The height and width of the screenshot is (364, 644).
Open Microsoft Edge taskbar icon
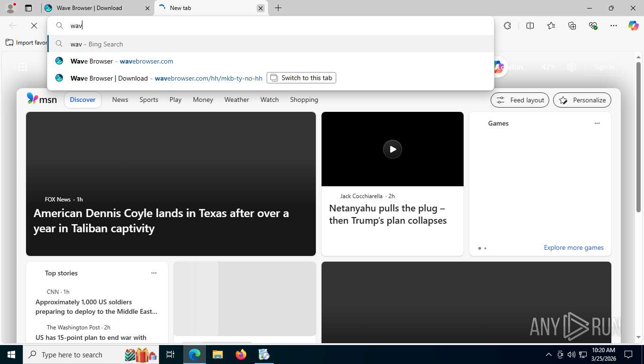pyautogui.click(x=195, y=355)
